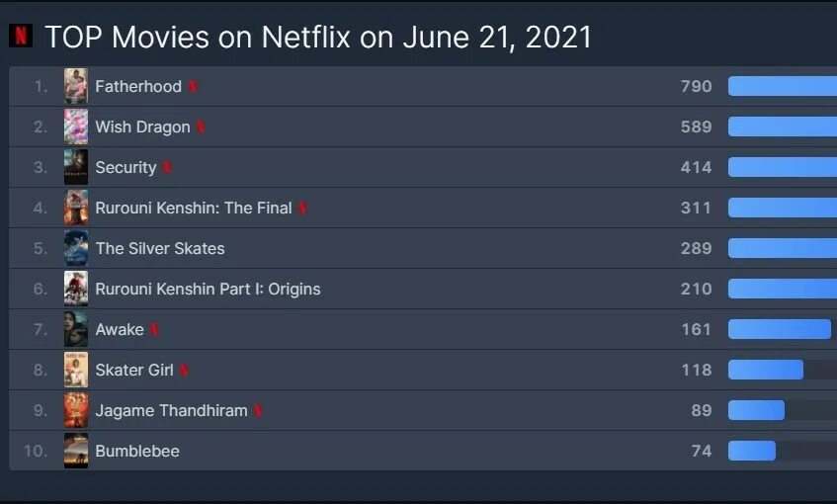Open the Wish Dragon poster thumbnail
This screenshot has height=504, width=837.
76,126
